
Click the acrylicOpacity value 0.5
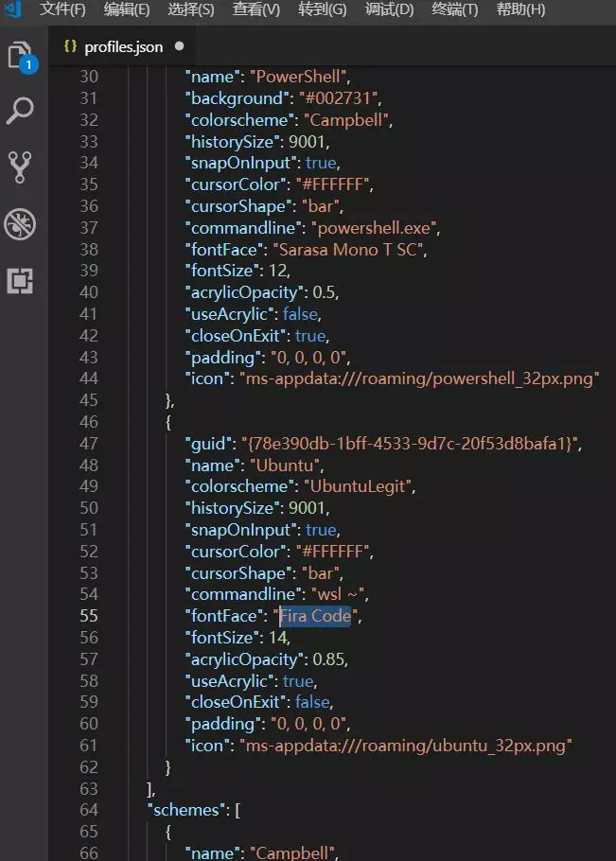coord(324,291)
